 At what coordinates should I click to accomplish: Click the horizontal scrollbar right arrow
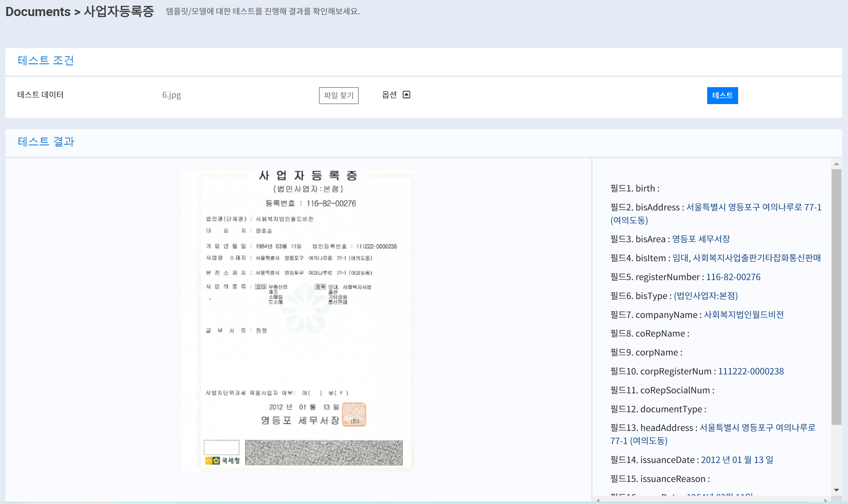[x=826, y=500]
